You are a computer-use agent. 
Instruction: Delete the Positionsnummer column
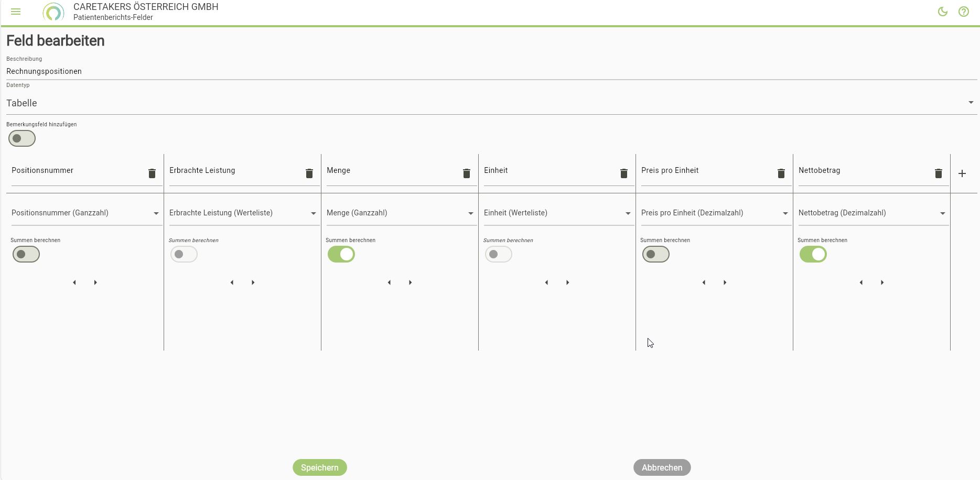[x=152, y=173]
